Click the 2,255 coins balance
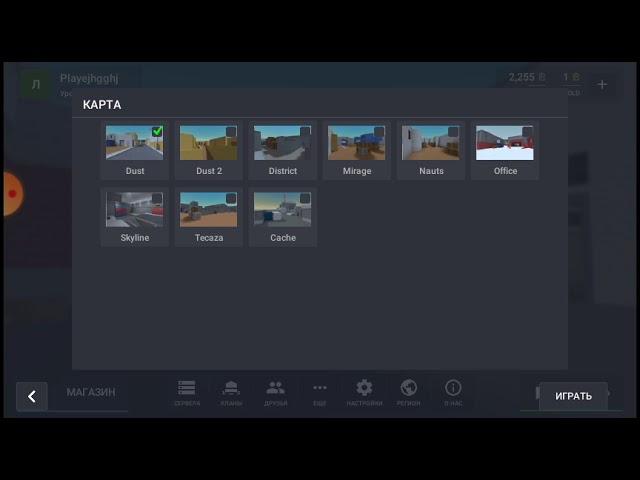Screen dimensions: 640x480 click(527, 77)
